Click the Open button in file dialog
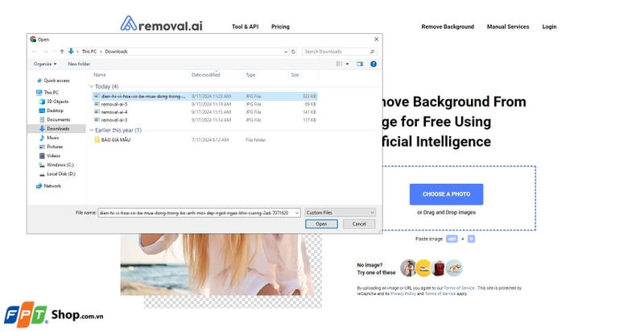This screenshot has height=332, width=644. click(x=321, y=224)
